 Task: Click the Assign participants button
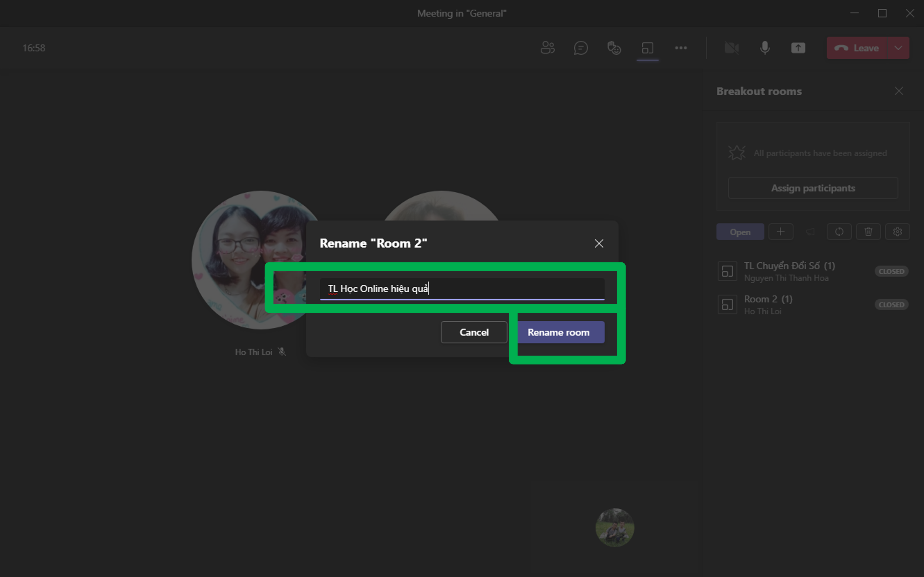coord(813,188)
